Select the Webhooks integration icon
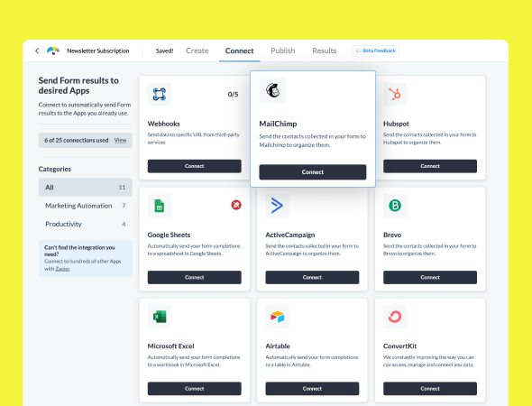Viewport: 532px width, 406px height. coord(159,95)
